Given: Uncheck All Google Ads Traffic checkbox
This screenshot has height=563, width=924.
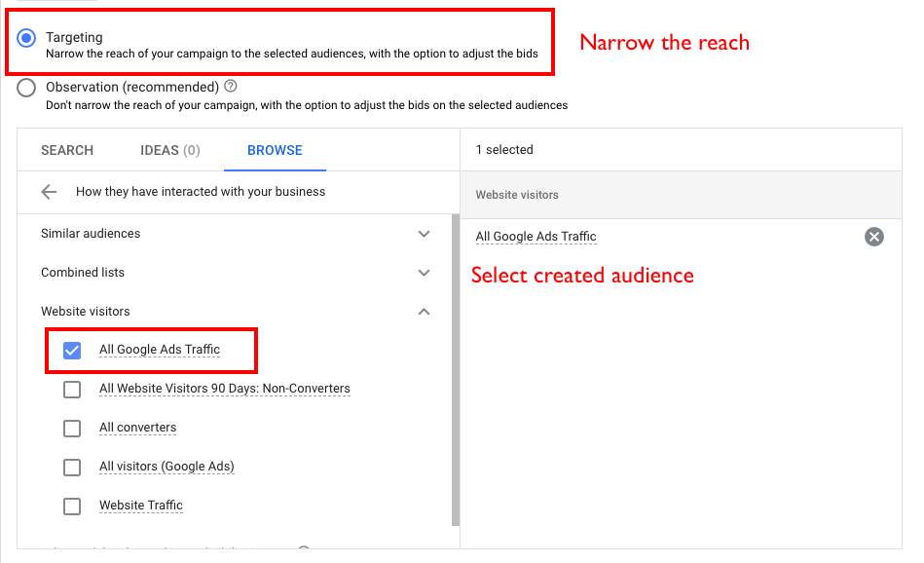Looking at the screenshot, I should point(72,350).
